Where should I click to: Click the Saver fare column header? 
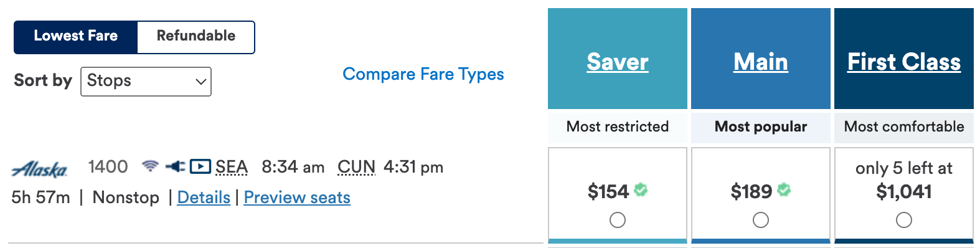(x=618, y=62)
